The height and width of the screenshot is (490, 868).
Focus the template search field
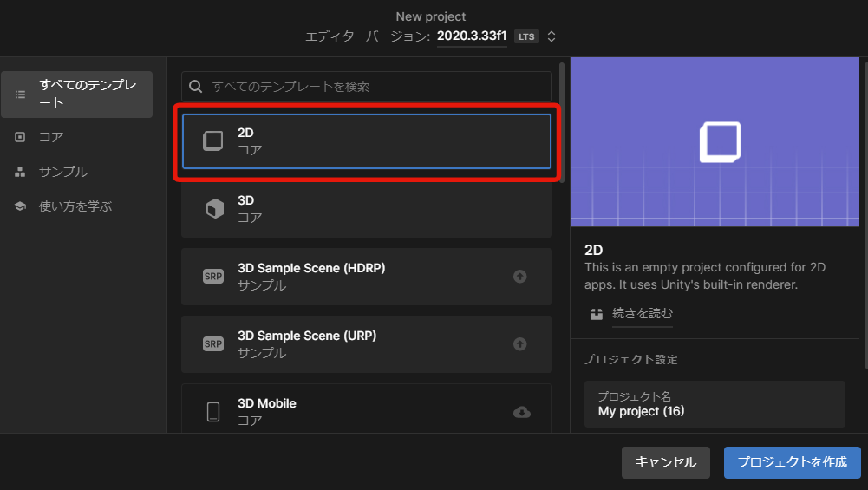coord(367,87)
